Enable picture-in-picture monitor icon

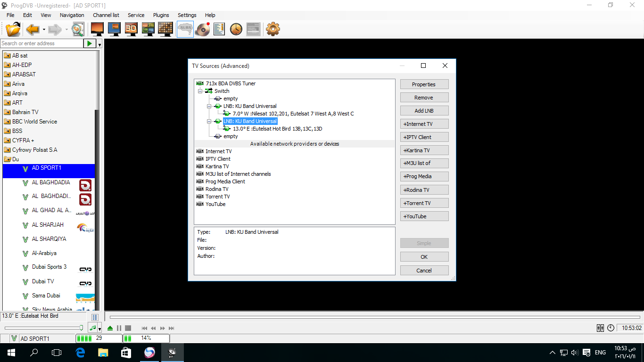(114, 29)
